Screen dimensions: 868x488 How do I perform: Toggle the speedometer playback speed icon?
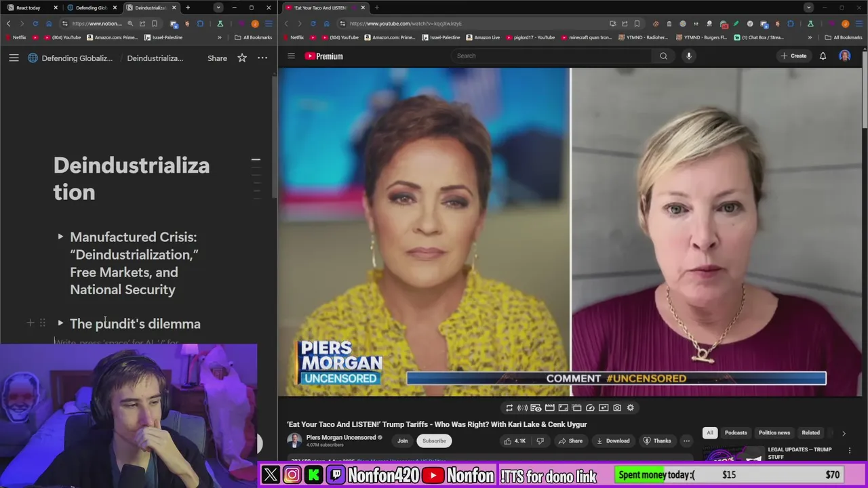(x=590, y=407)
